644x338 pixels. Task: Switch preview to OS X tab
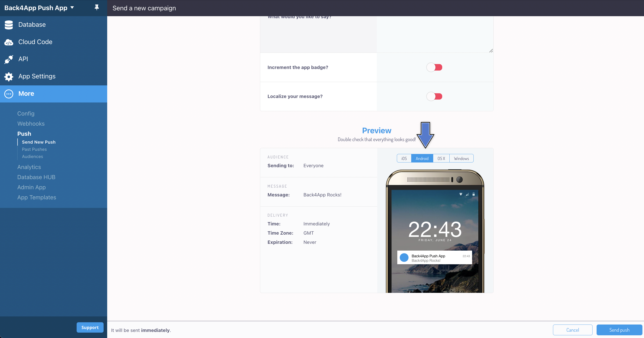pyautogui.click(x=441, y=158)
